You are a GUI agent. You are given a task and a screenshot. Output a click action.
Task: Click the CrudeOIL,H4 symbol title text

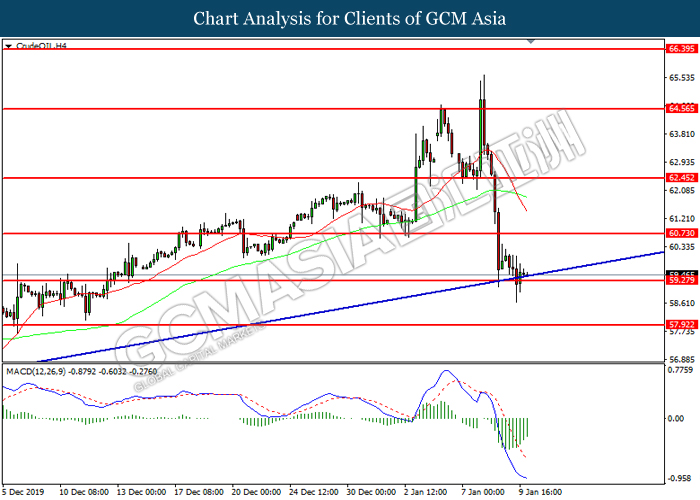pos(41,46)
